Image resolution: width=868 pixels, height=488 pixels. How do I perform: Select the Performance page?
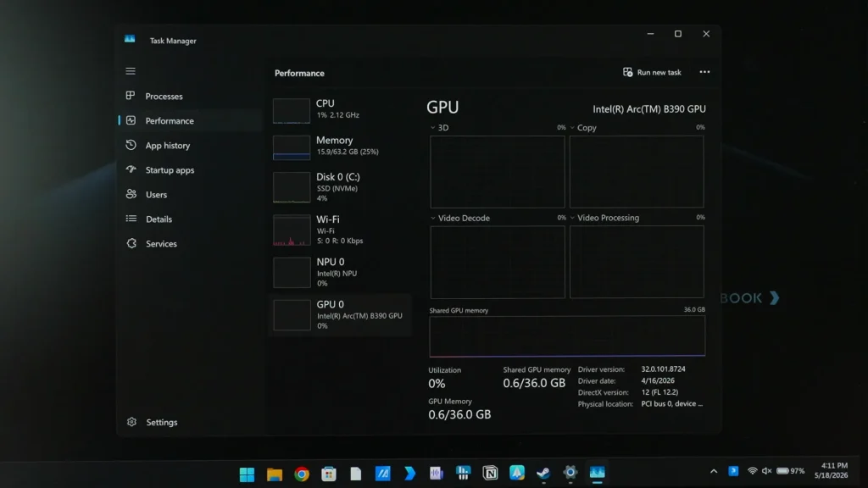coord(189,120)
